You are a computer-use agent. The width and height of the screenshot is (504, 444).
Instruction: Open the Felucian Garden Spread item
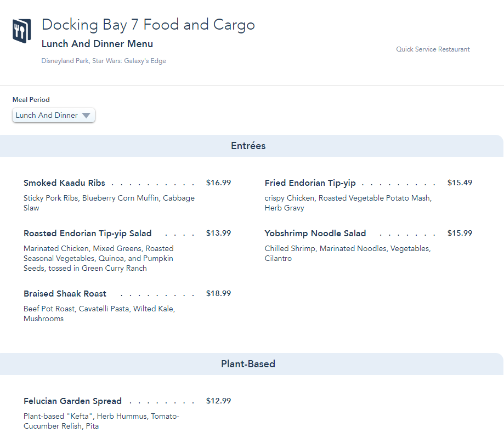[x=72, y=401]
